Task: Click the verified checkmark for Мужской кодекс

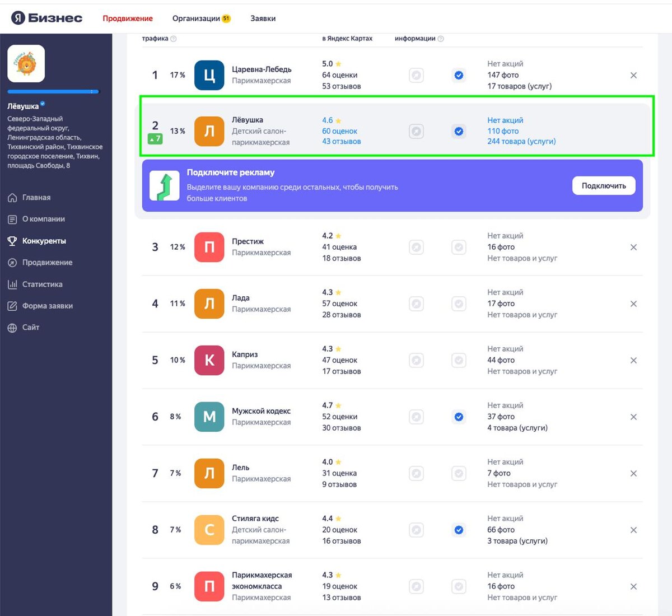Action: pyautogui.click(x=459, y=417)
